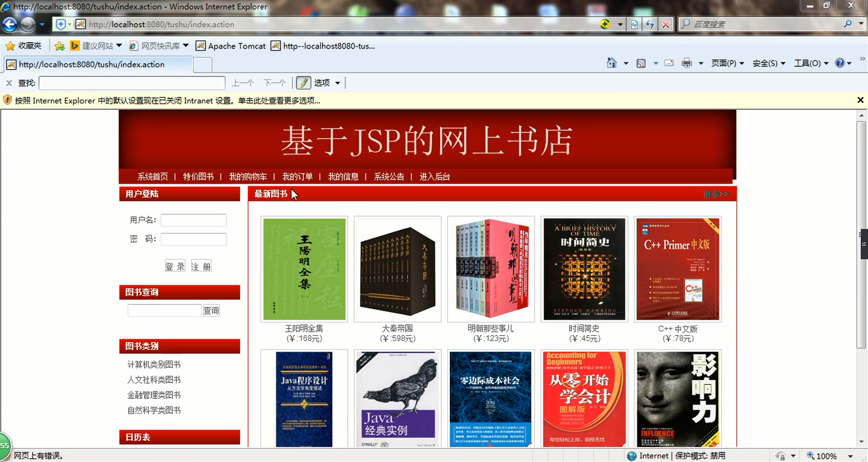This screenshot has height=462, width=868.
Task: Open C++ Primer 中文版 book cover
Action: [x=678, y=269]
